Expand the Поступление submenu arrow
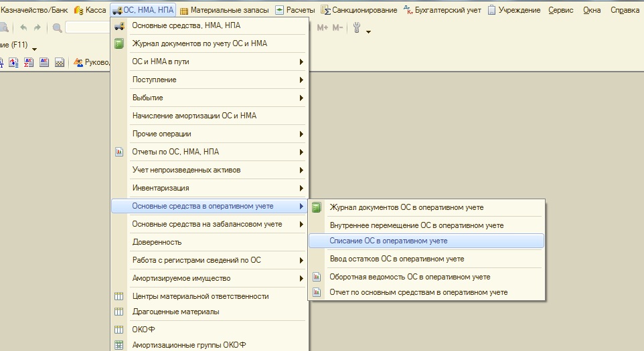 (301, 80)
